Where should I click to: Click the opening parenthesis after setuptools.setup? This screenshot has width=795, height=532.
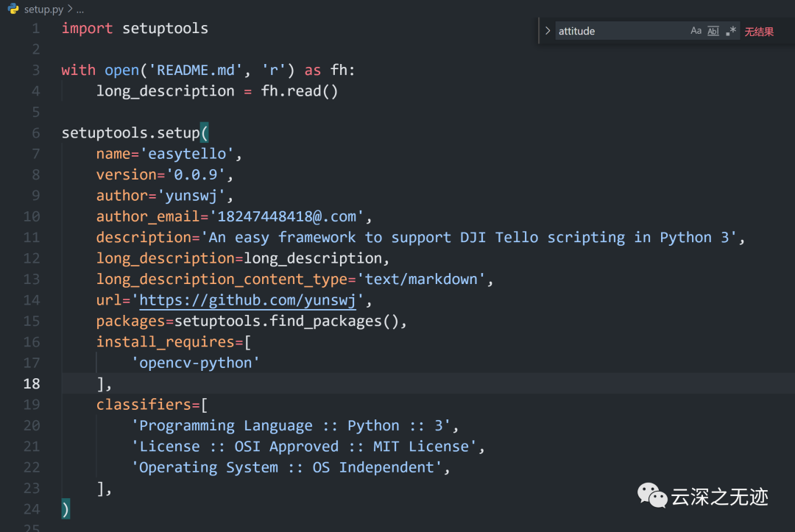pyautogui.click(x=204, y=133)
